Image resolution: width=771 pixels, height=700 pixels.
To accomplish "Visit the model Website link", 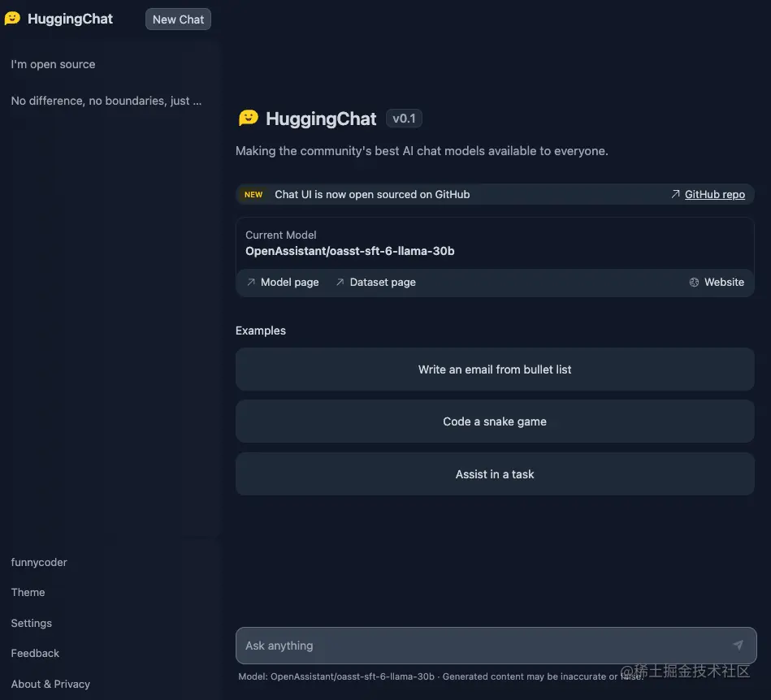I will [x=724, y=282].
